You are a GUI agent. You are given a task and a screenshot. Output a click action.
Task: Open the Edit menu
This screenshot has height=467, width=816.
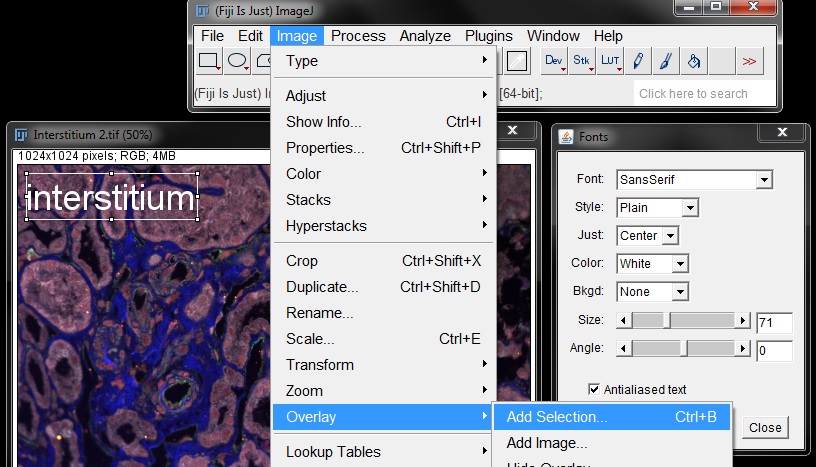coord(250,36)
